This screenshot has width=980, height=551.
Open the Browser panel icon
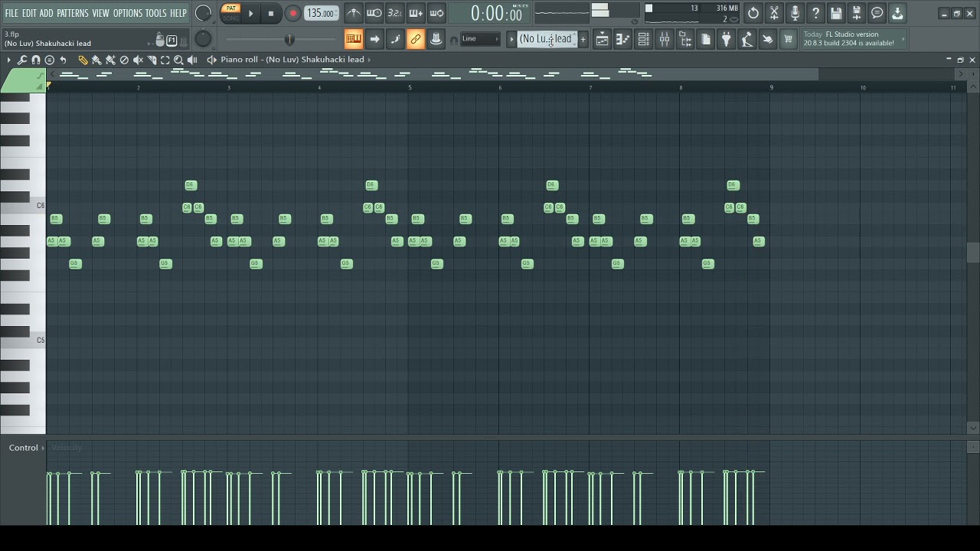tap(685, 39)
